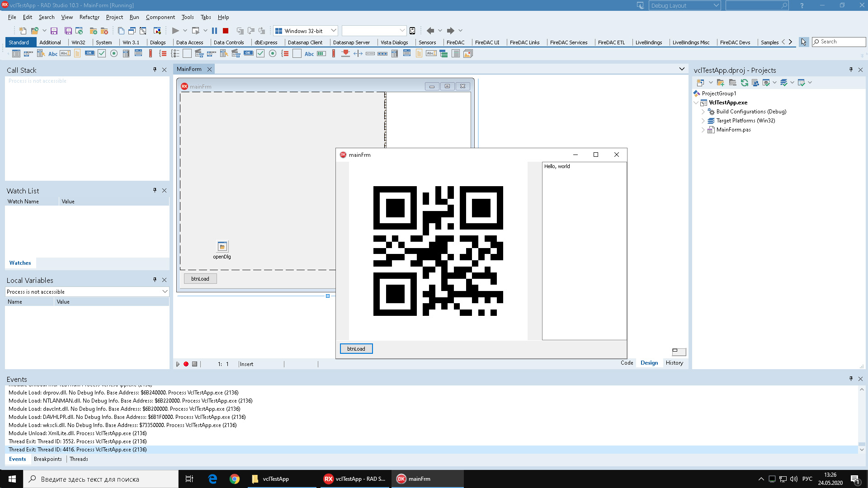
Task: Open the Windows 32-bit platform dropdown
Action: (x=334, y=31)
